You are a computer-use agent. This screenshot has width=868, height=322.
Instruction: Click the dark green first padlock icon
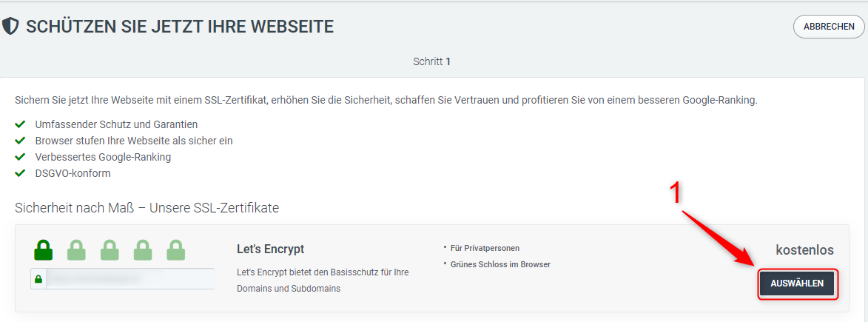click(44, 249)
